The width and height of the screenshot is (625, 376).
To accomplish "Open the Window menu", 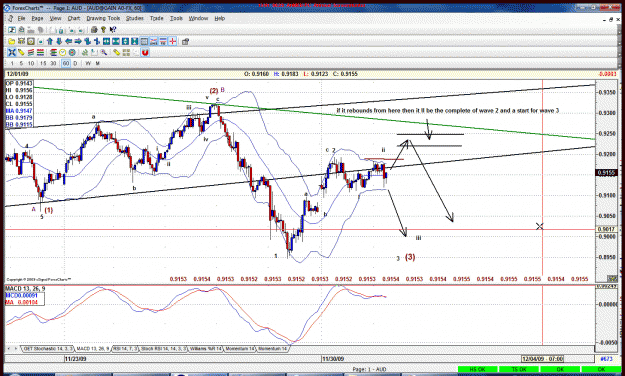I will [198, 18].
